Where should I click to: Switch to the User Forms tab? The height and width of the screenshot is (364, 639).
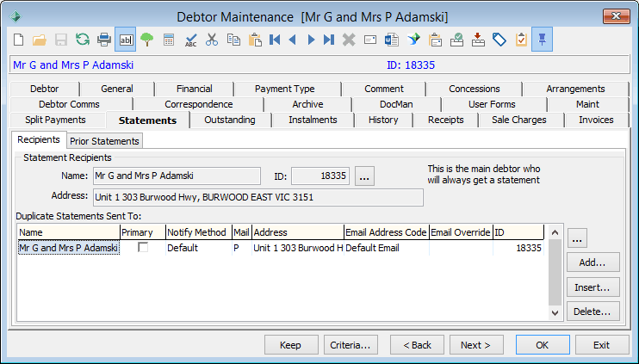pos(492,104)
